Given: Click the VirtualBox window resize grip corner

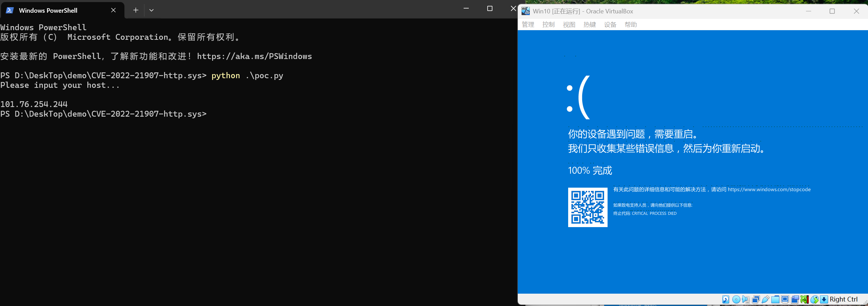Looking at the screenshot, I should pyautogui.click(x=865, y=302).
